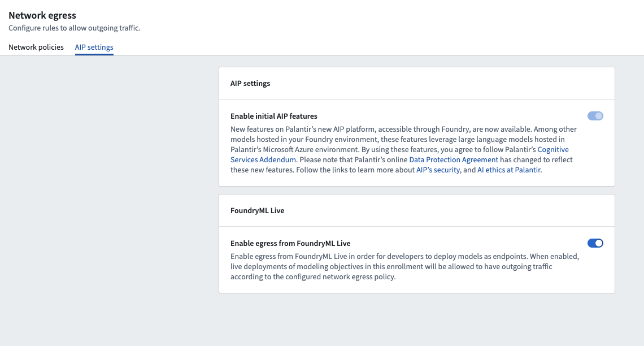Click 'Enable egress from FoundryML Live' label

tap(290, 243)
